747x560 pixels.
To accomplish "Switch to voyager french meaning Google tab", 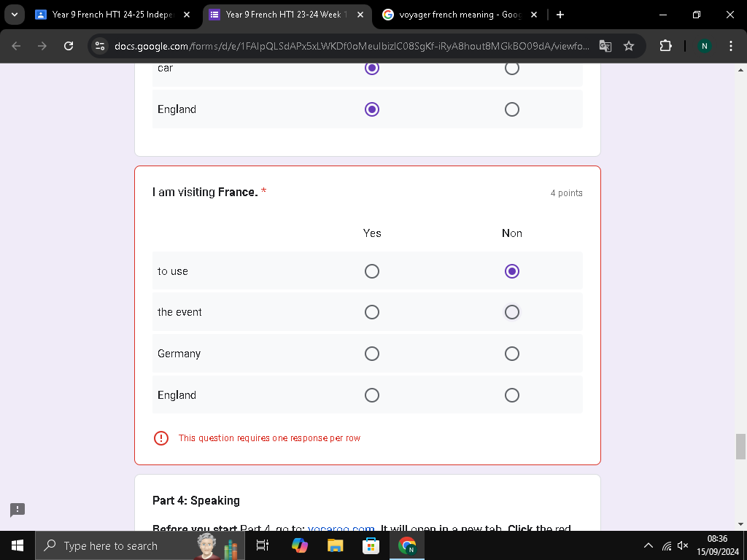I will point(460,15).
